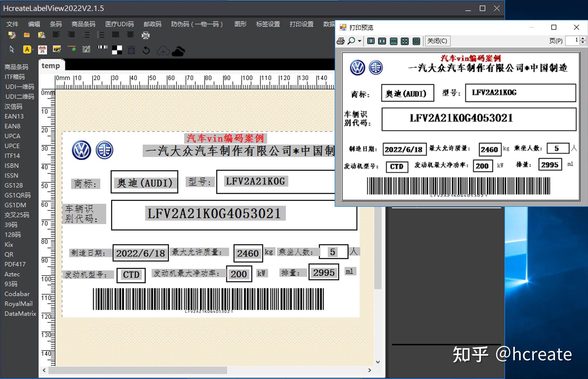Open the 防伪码（一物一码） menu
Screen dimensions: 588x379
click(x=197, y=24)
